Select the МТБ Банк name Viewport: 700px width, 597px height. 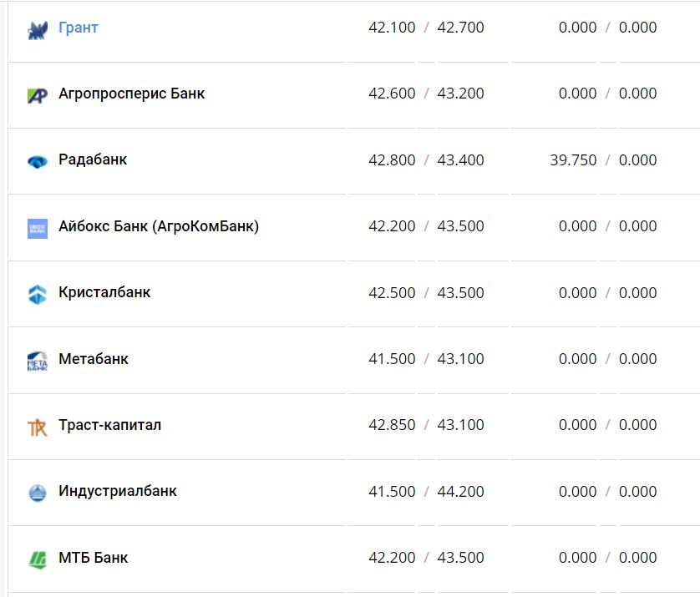(x=94, y=558)
